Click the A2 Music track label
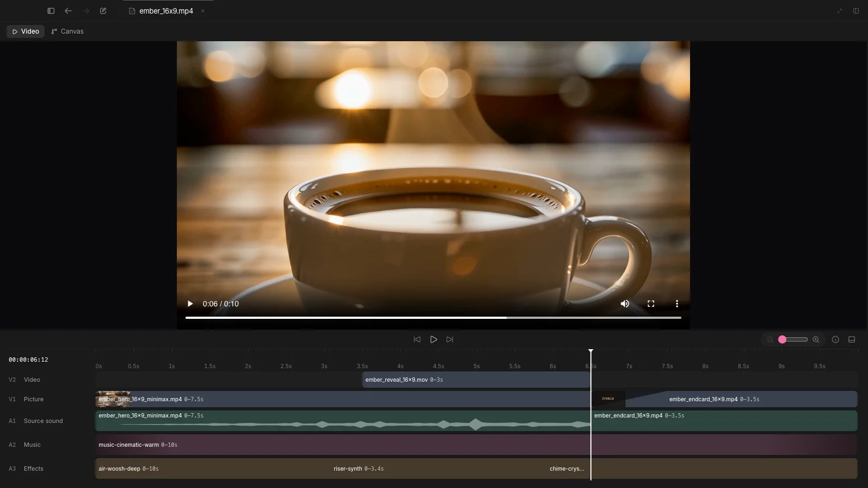This screenshot has height=488, width=868. point(24,445)
